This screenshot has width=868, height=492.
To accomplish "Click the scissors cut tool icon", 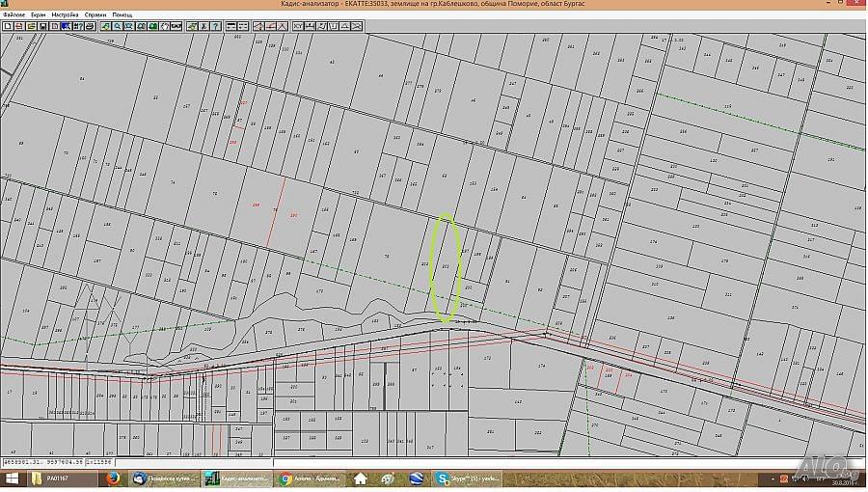I will click(x=203, y=26).
